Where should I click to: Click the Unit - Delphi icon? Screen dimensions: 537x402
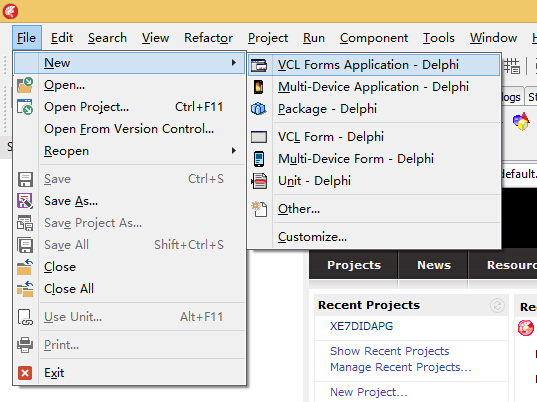coord(259,181)
